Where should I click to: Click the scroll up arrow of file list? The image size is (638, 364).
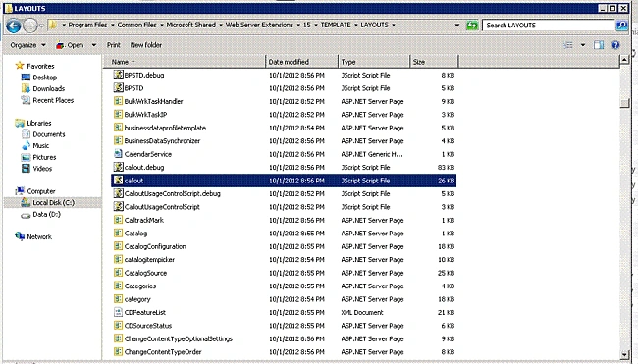(x=624, y=60)
